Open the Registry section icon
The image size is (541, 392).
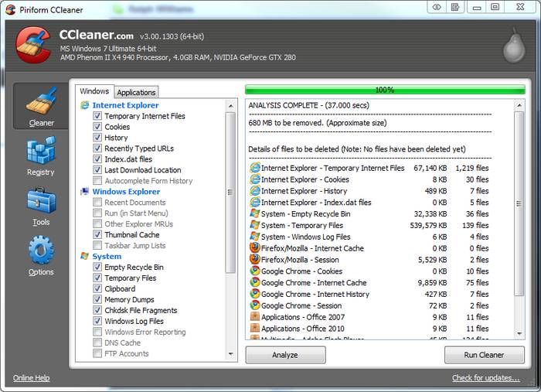tap(40, 155)
